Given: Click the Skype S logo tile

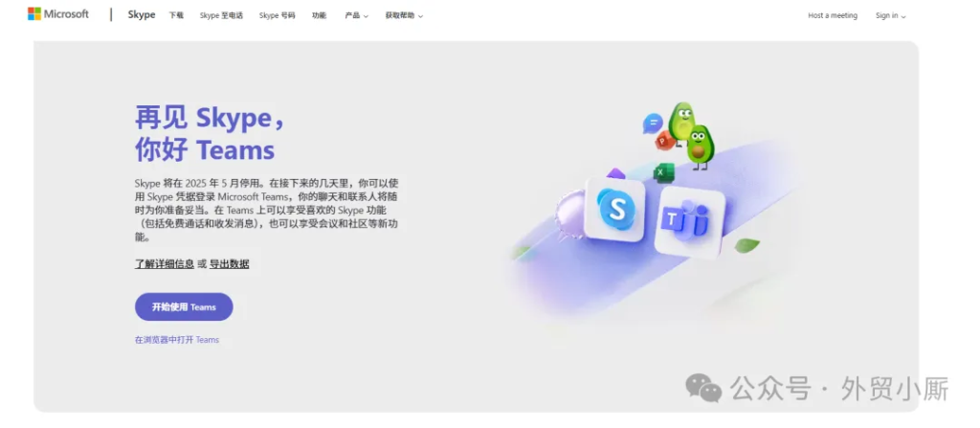Looking at the screenshot, I should pyautogui.click(x=616, y=207).
